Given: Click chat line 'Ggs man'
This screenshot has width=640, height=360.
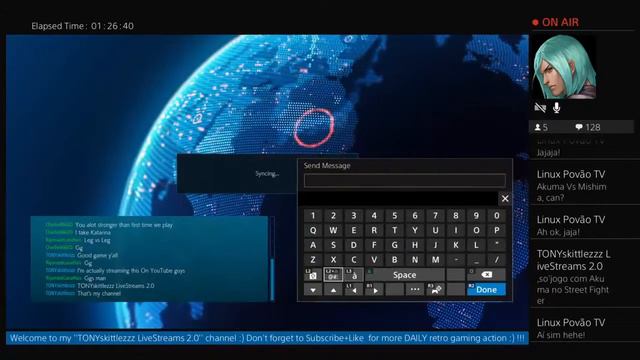Looking at the screenshot, I should coord(95,278).
